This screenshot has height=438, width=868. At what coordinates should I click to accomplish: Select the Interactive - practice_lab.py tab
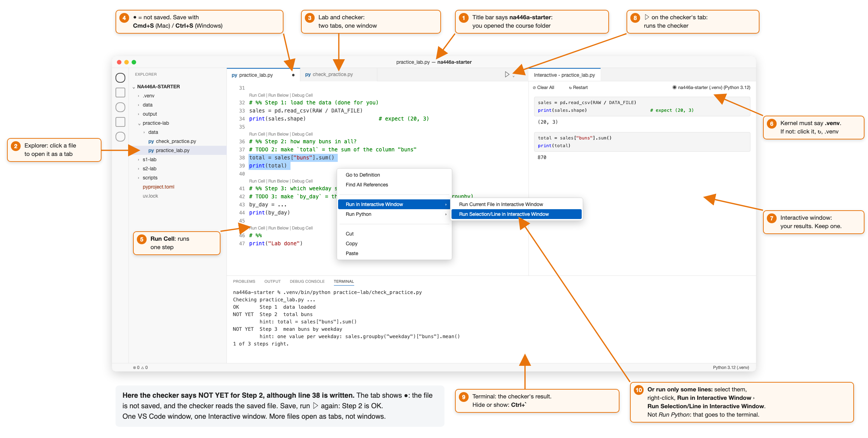564,75
